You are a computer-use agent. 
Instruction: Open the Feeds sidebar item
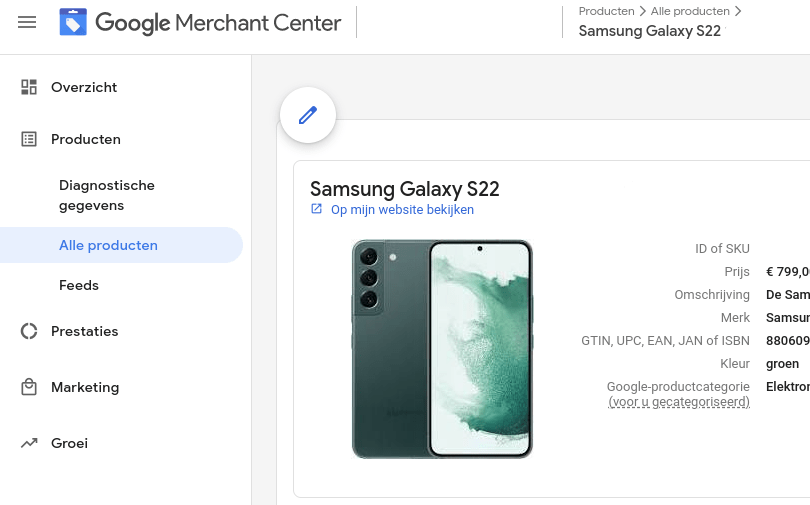coord(79,285)
